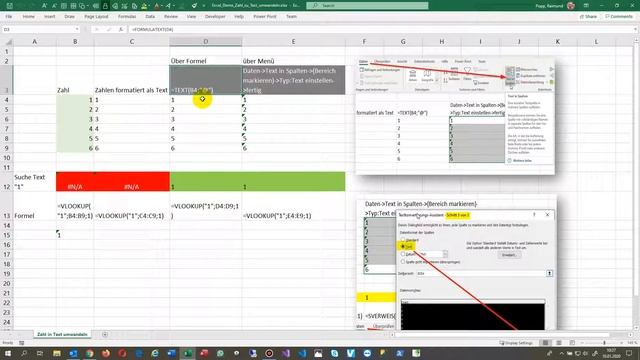640x360 pixels.
Task: Open the Windows Start menu
Action: pos(8,353)
